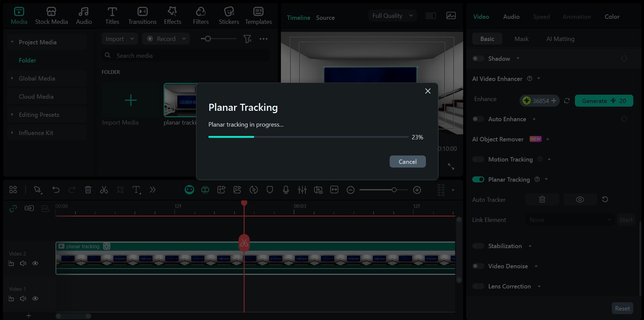Open the Link Element None dropdown
The image size is (644, 320).
569,220
